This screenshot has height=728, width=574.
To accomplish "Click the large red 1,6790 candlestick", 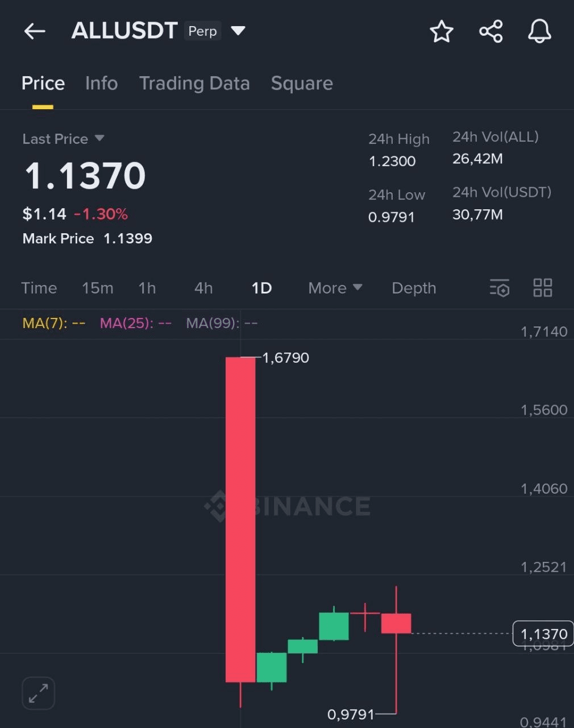I will [x=240, y=519].
